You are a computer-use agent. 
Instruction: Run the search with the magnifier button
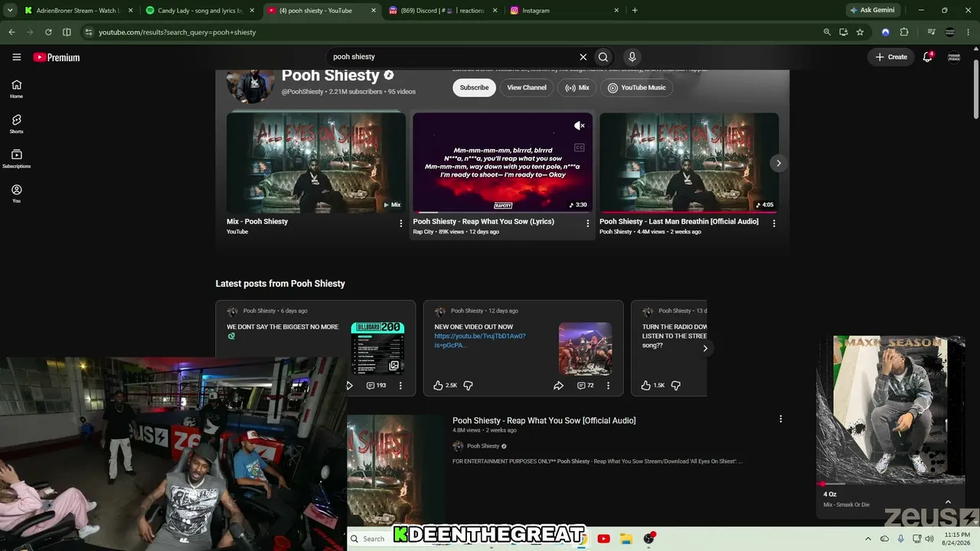pos(603,57)
